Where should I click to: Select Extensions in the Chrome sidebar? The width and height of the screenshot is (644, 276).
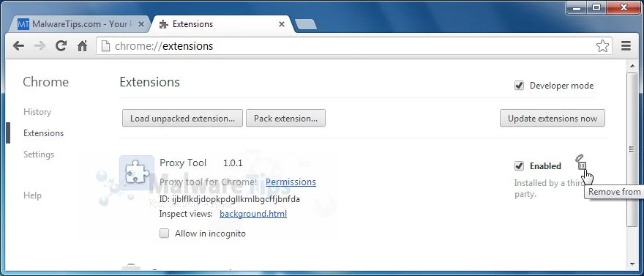pos(43,133)
